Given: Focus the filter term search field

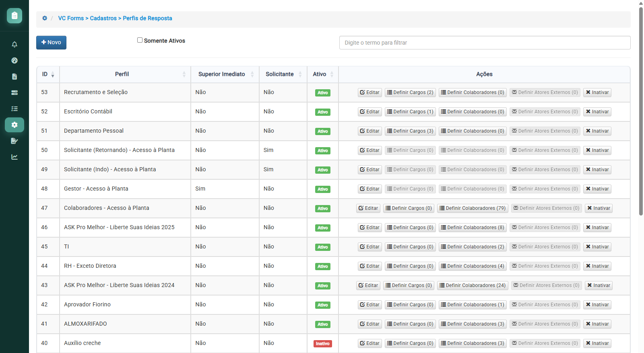Looking at the screenshot, I should [485, 43].
